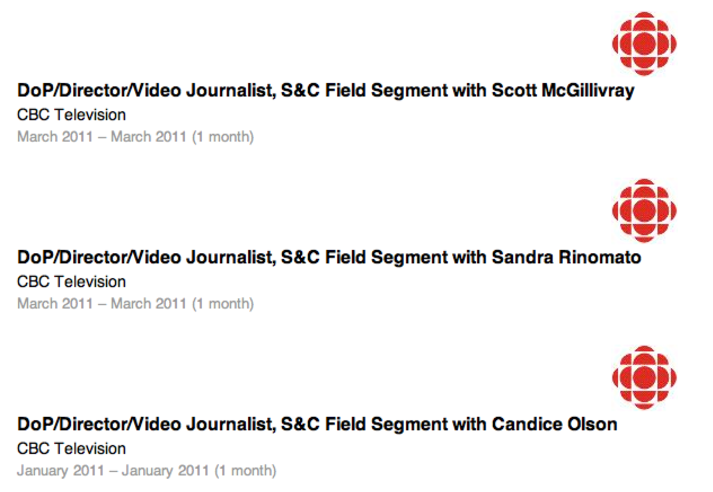Click the March 2011 start date in the Sandra Rinomato entry
This screenshot has height=492, width=713.
tap(55, 303)
